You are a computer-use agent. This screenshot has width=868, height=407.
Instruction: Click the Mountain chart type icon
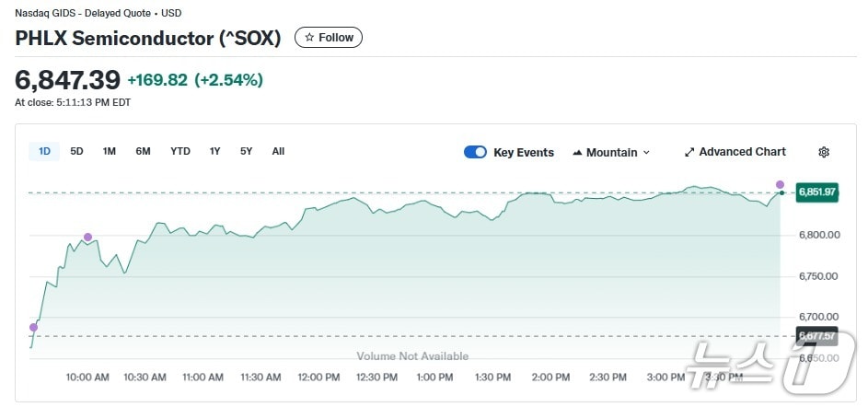coord(578,152)
